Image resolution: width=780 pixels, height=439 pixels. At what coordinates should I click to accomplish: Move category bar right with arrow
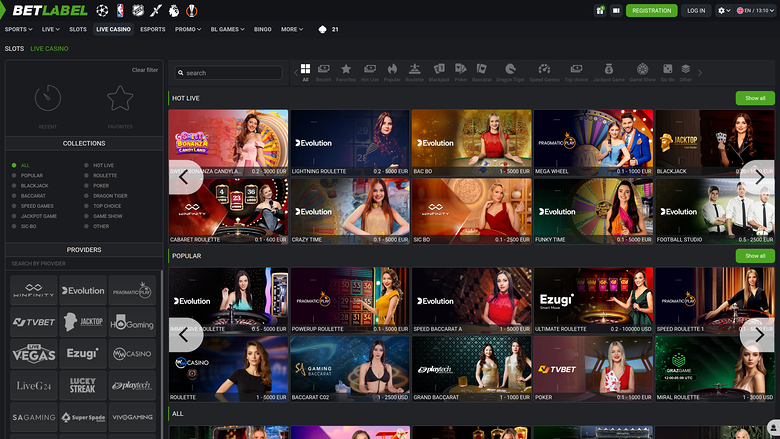tap(700, 73)
